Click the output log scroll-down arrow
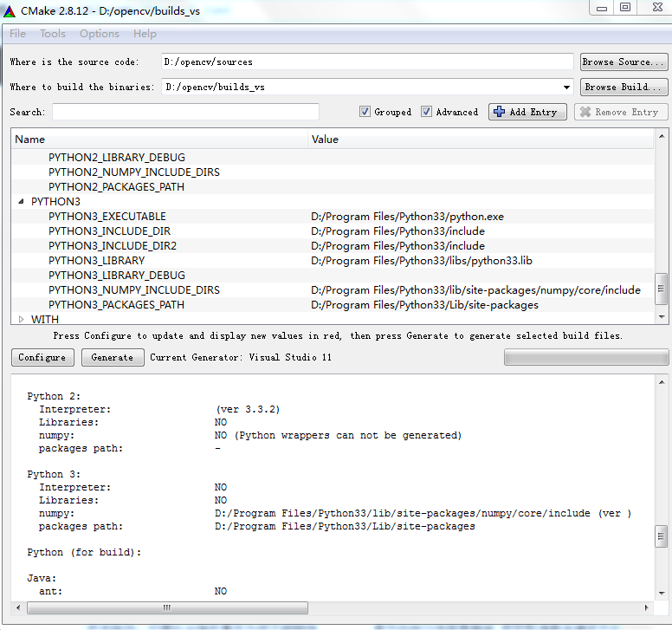Viewport: 672px width, 630px height. [x=662, y=593]
